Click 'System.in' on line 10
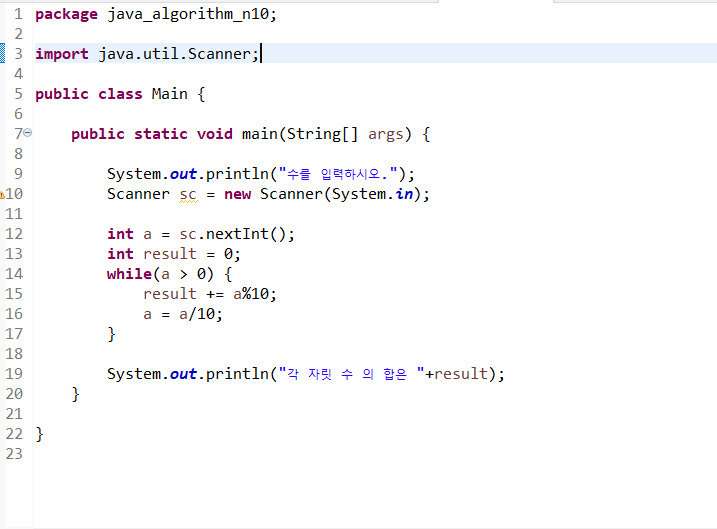717x529 pixels. coord(372,194)
